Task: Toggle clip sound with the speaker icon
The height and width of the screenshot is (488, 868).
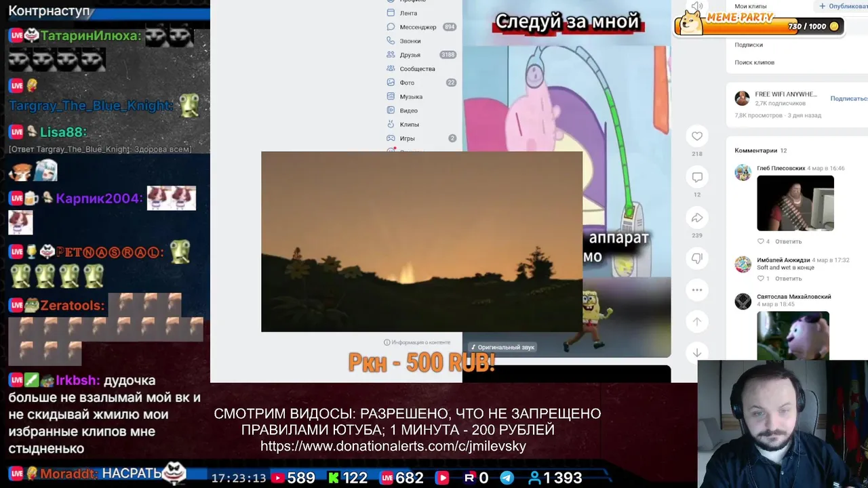Action: point(696,7)
